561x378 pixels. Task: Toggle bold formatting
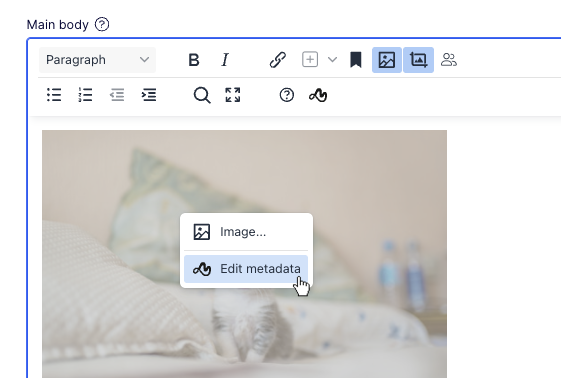194,60
